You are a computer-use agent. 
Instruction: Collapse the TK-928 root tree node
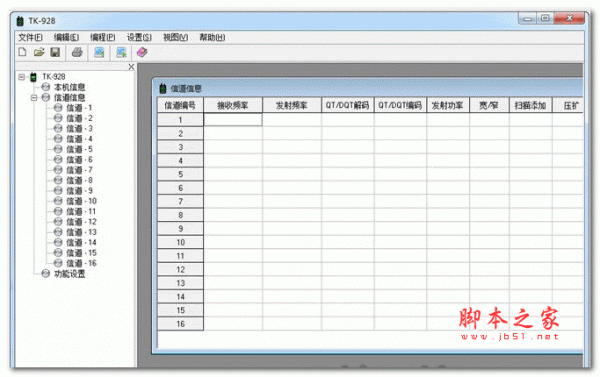click(x=21, y=77)
